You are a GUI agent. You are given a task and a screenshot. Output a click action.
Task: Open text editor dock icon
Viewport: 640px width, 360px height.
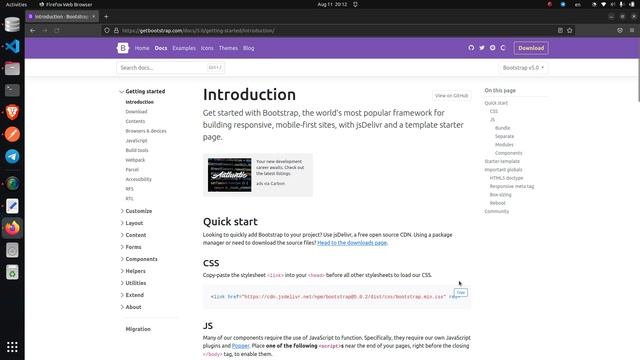point(12,206)
